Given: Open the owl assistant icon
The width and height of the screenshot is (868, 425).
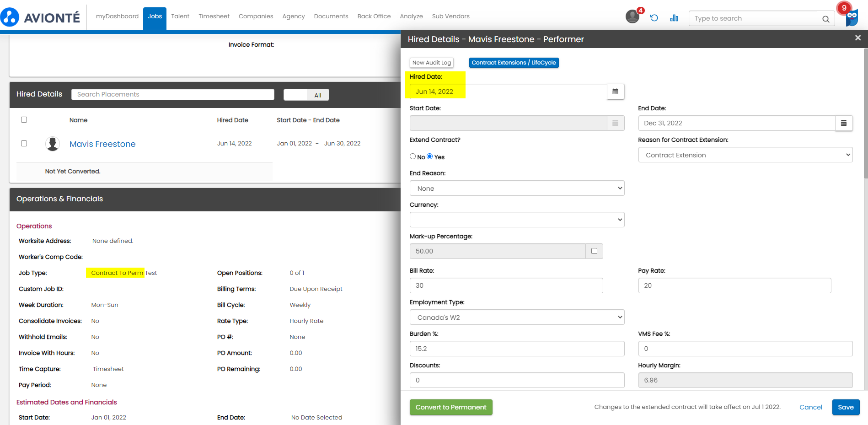Looking at the screenshot, I should (x=852, y=18).
